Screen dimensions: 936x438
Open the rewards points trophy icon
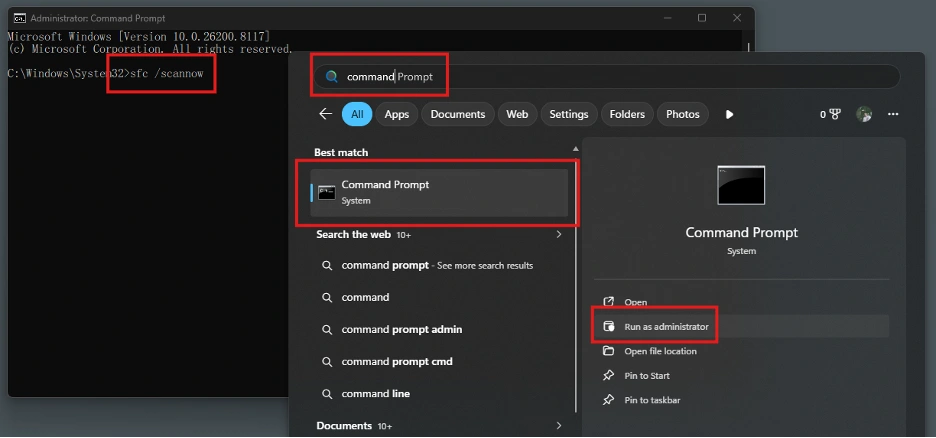tap(835, 114)
